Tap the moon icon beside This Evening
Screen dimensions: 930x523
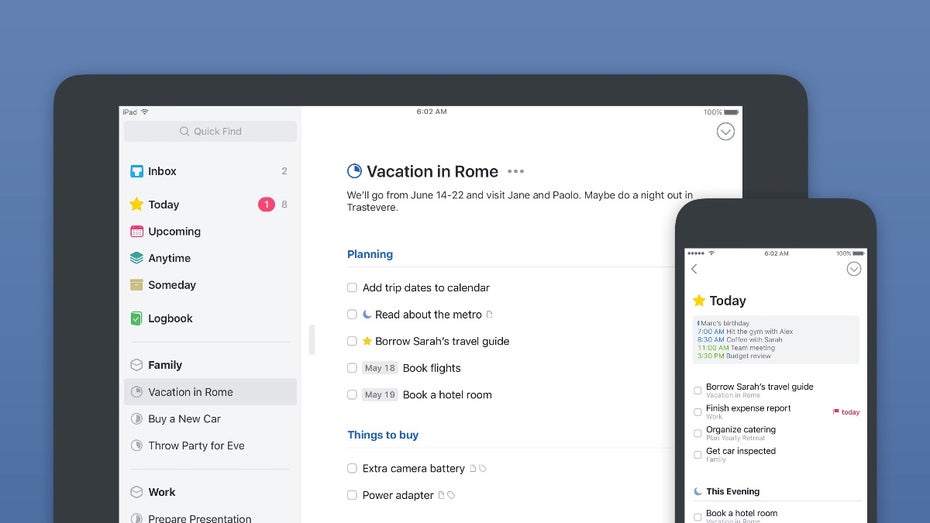[698, 492]
